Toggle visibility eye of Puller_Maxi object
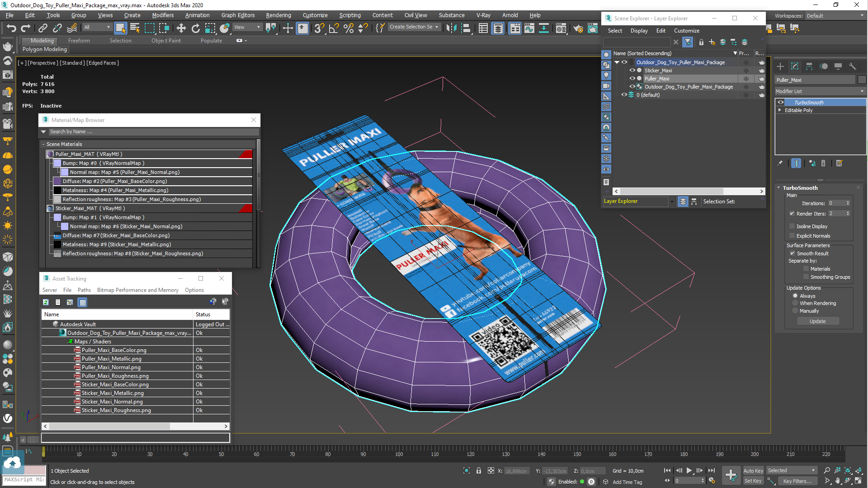The width and height of the screenshot is (868, 488). [x=632, y=78]
